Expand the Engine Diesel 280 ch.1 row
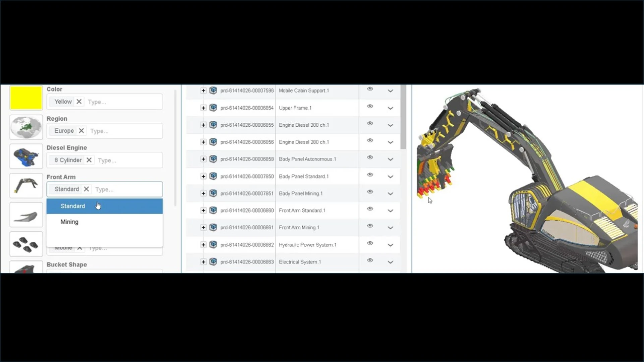The image size is (644, 362). [203, 142]
